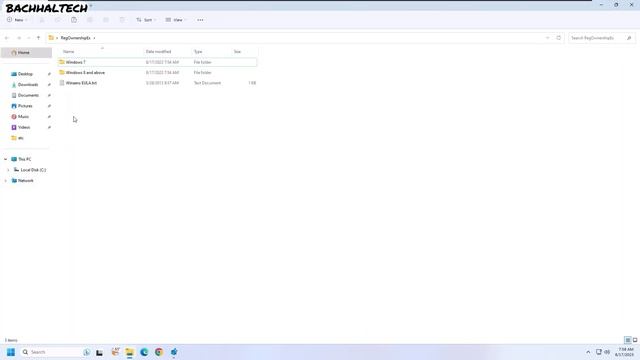
Task: Select Local Disk (C:) drive
Action: [x=33, y=170]
